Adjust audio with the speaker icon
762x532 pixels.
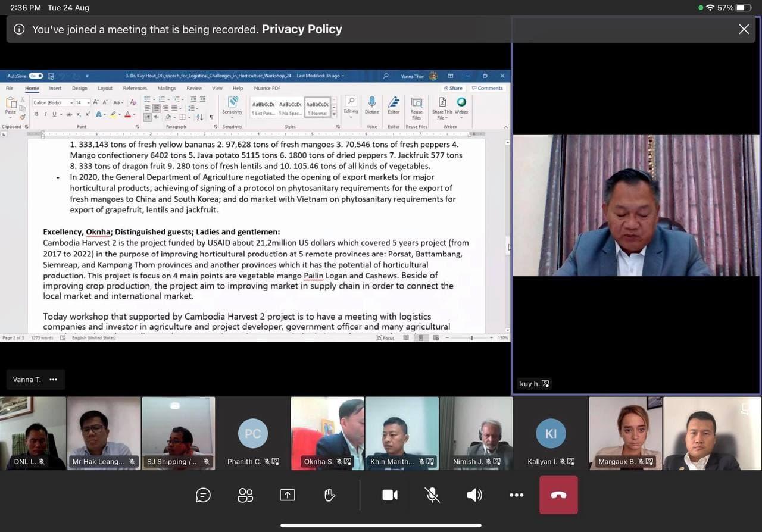coord(474,495)
